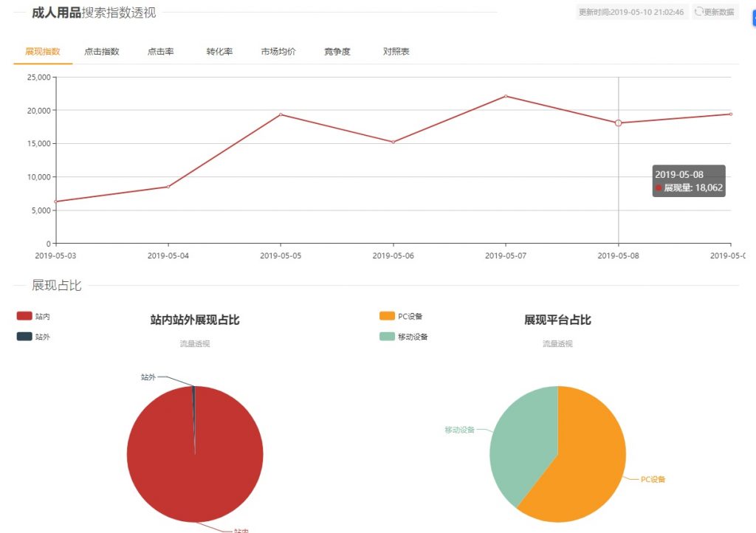
Task: Select the 竞争度 tab
Action: click(x=337, y=52)
